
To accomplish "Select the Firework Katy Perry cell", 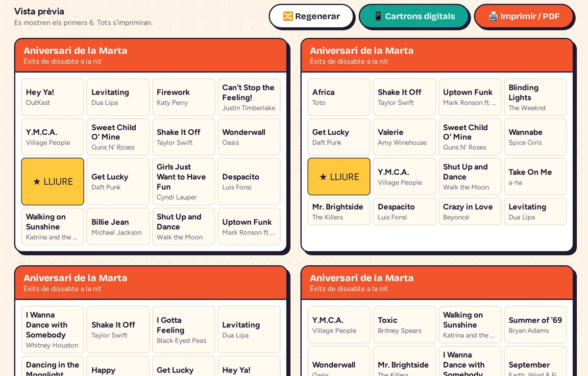I will (184, 97).
